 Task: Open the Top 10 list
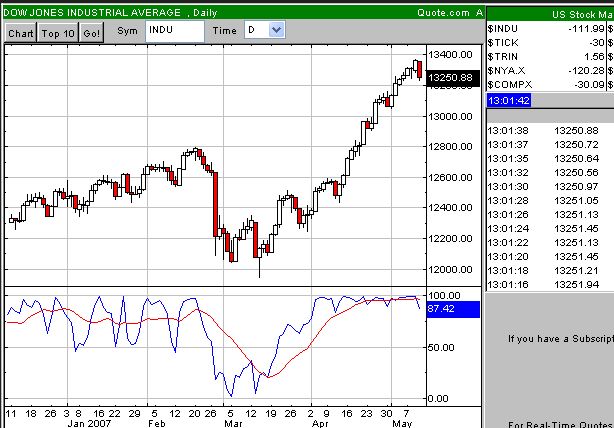pyautogui.click(x=57, y=32)
